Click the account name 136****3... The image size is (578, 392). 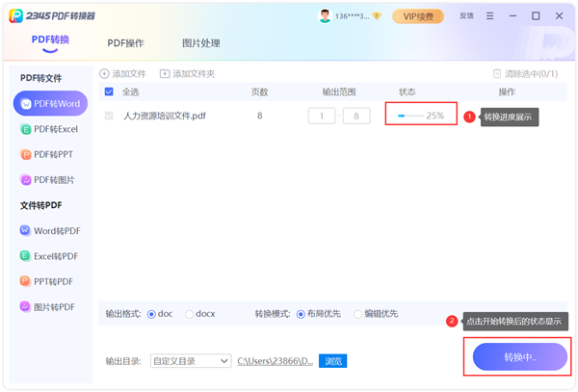pos(352,16)
